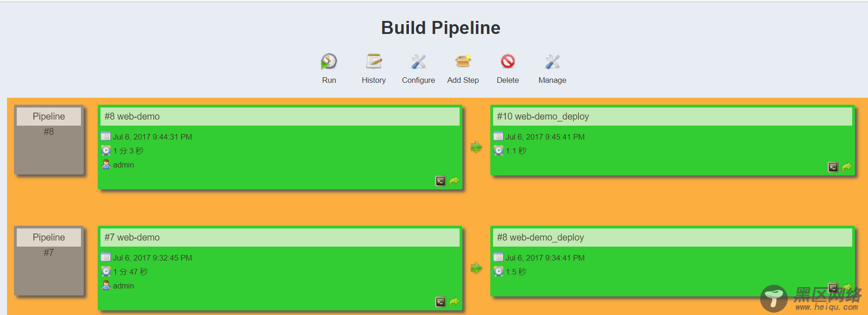
Task: Open the #7 web-demo build title
Action: [x=132, y=237]
